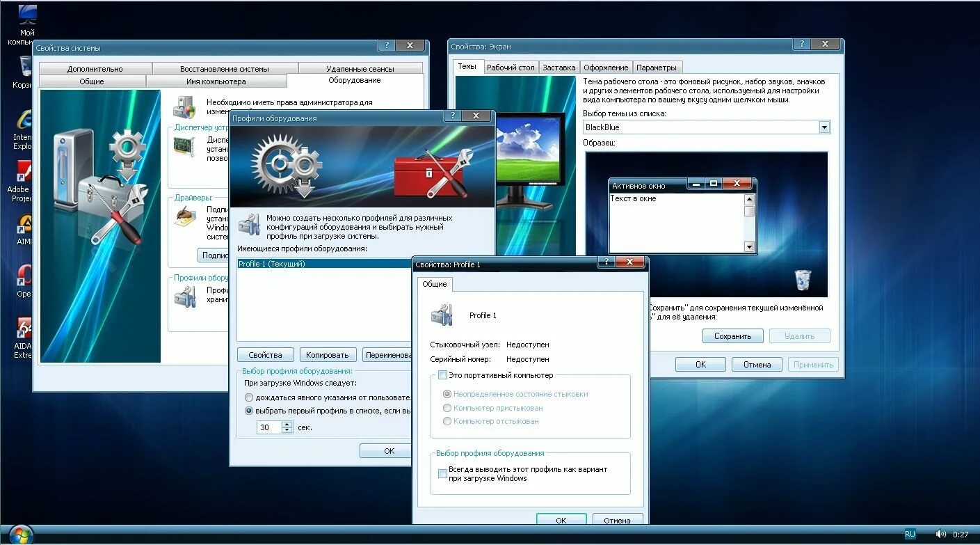Viewport: 980px width, 545px height.
Task: Click the toolbox icon beside profiles description
Action: pyautogui.click(x=248, y=224)
